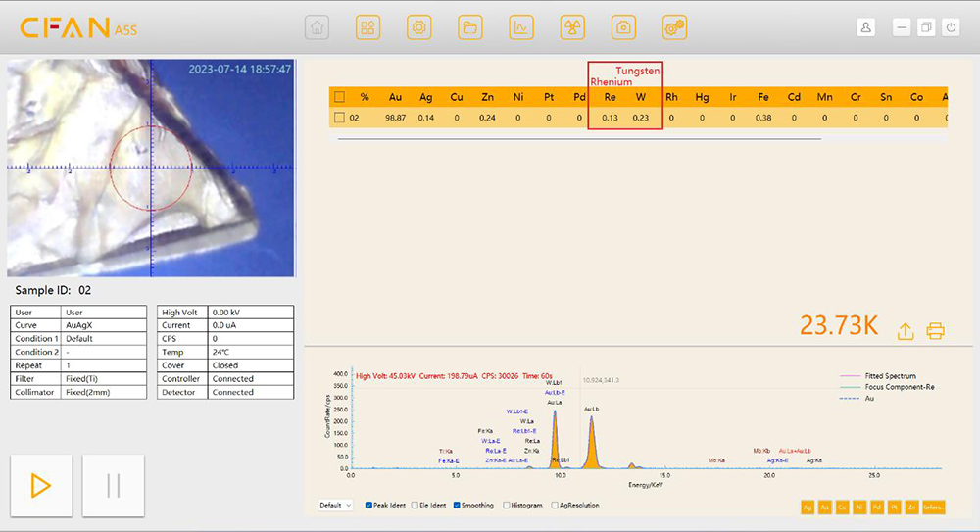This screenshot has width=980, height=532.
Task: Select the 0.38 iron value cell
Action: tap(763, 118)
